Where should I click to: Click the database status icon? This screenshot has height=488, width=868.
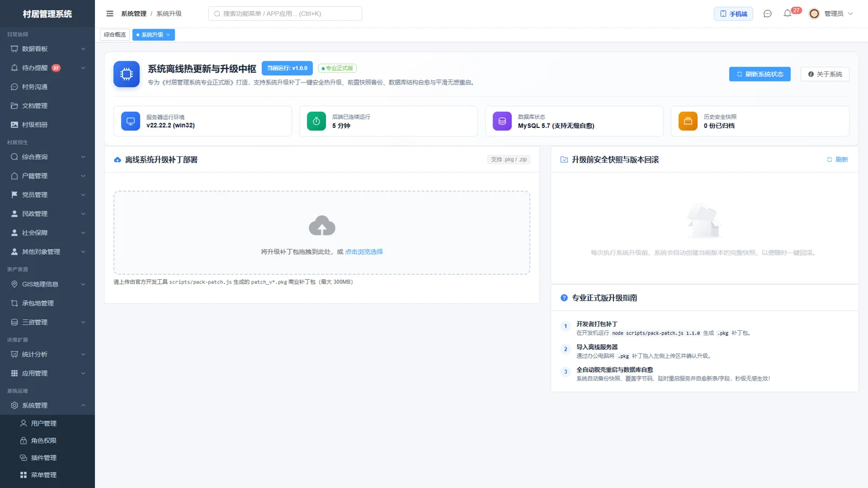[502, 121]
